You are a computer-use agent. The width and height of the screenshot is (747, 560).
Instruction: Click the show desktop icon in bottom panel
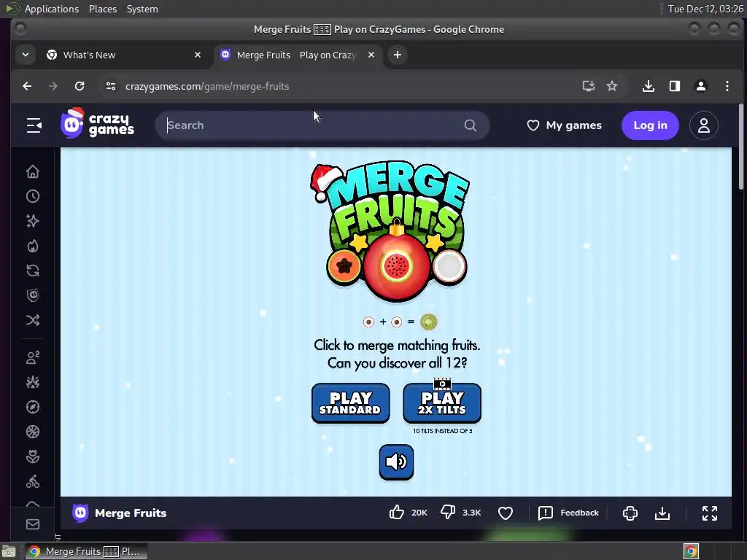click(9, 551)
